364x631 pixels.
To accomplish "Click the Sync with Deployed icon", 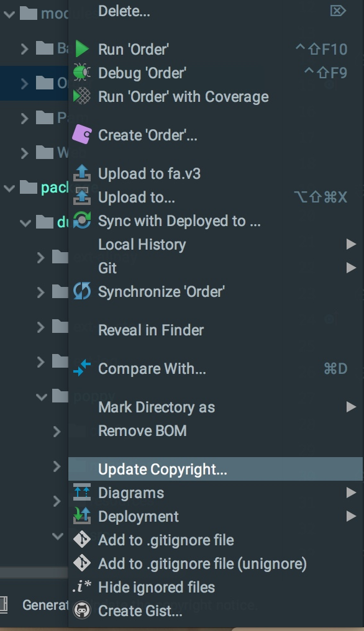I will tap(82, 220).
